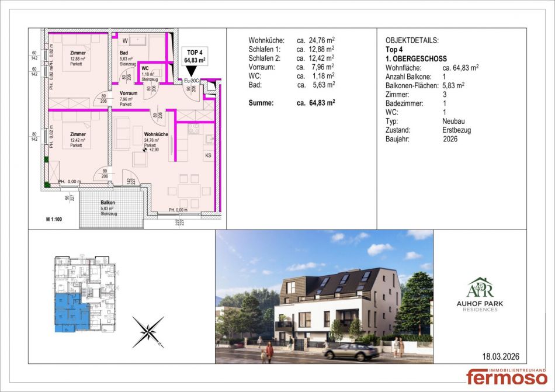
Task: Click the fermoso Immobilientreuhand logo
Action: pyautogui.click(x=507, y=376)
